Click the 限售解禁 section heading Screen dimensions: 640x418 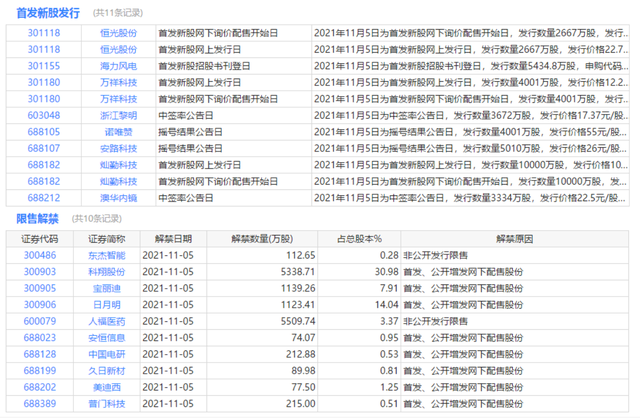[x=38, y=219]
